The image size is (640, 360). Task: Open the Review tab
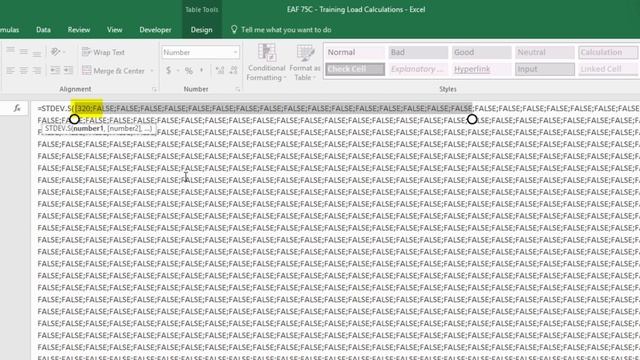[x=79, y=29]
